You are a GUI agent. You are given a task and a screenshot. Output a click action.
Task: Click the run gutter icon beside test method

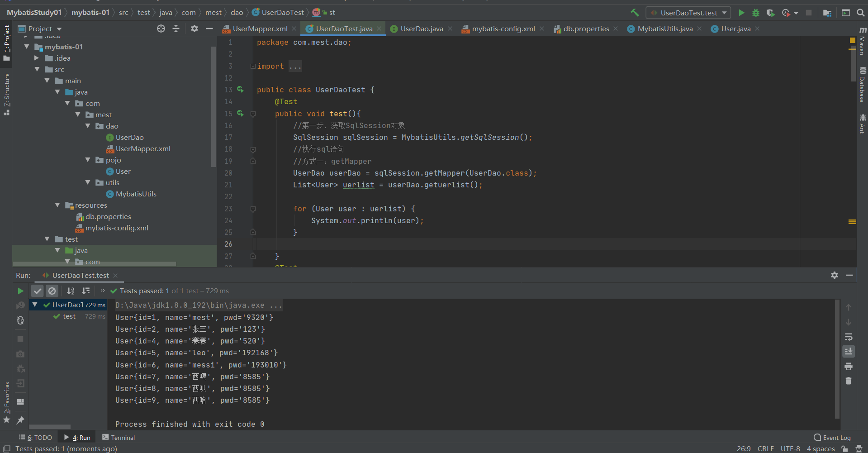240,114
